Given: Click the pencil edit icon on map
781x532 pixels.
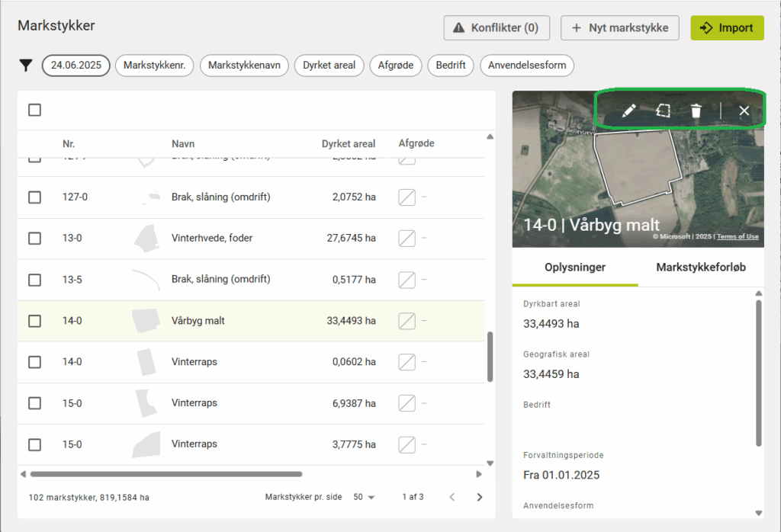Looking at the screenshot, I should click(x=628, y=111).
